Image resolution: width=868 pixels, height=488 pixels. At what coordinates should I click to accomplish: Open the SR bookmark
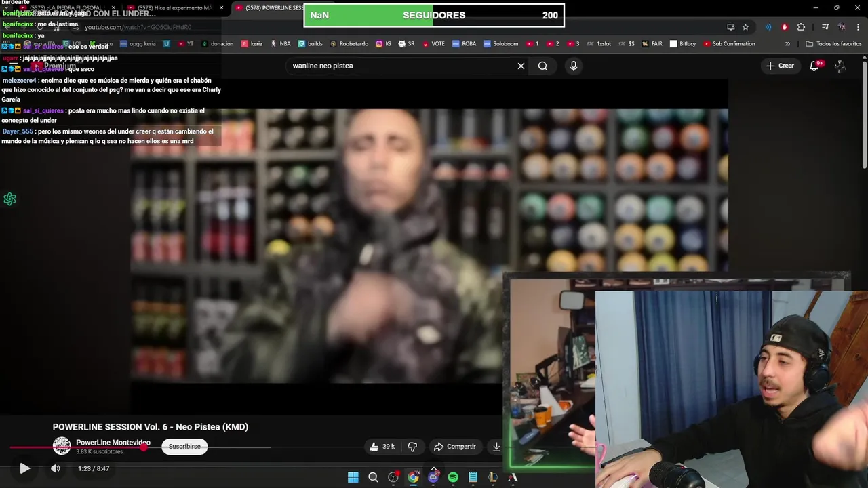(407, 44)
